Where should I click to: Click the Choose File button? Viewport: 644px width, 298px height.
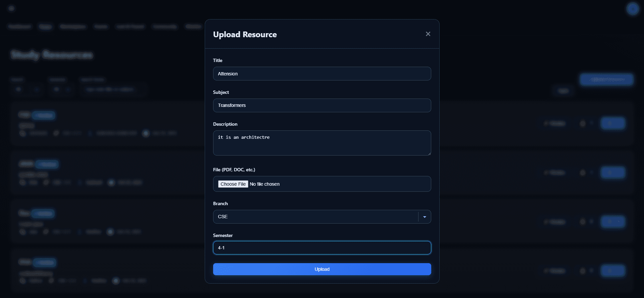(x=233, y=184)
